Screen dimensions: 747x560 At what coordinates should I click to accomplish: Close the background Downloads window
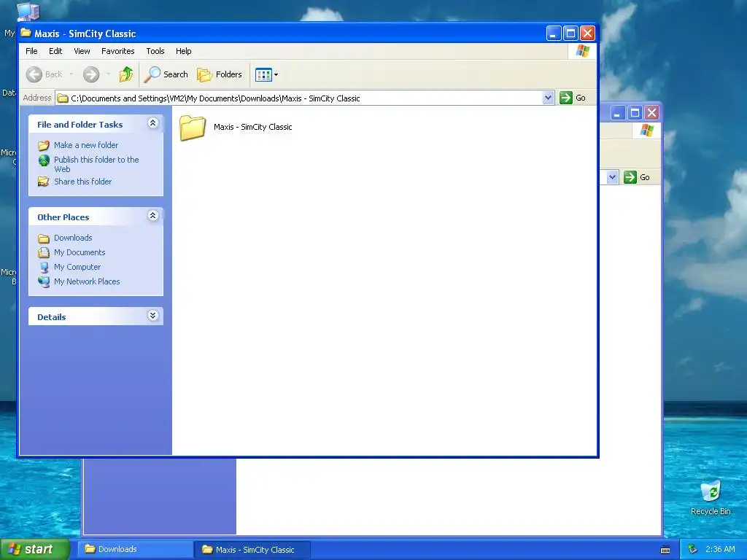click(651, 113)
